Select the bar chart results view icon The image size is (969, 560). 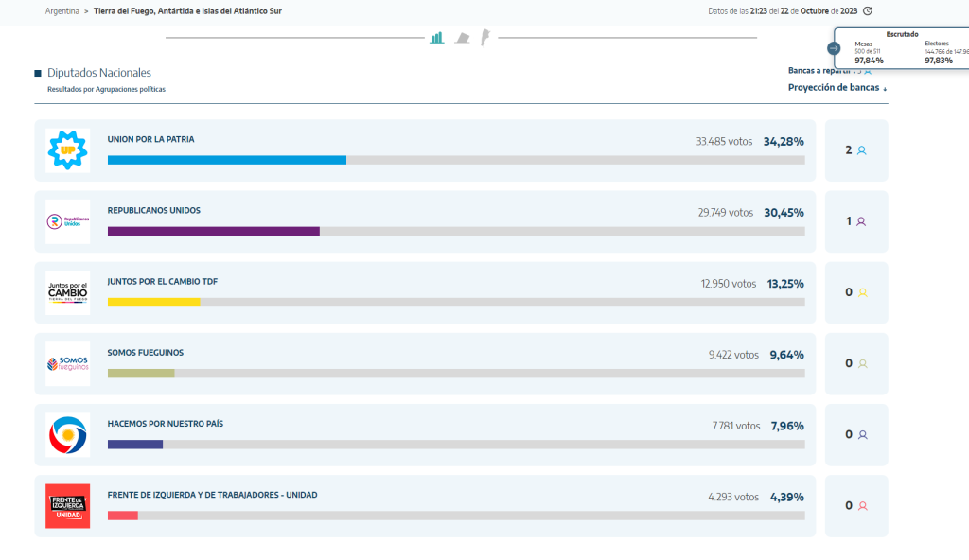[x=437, y=38]
